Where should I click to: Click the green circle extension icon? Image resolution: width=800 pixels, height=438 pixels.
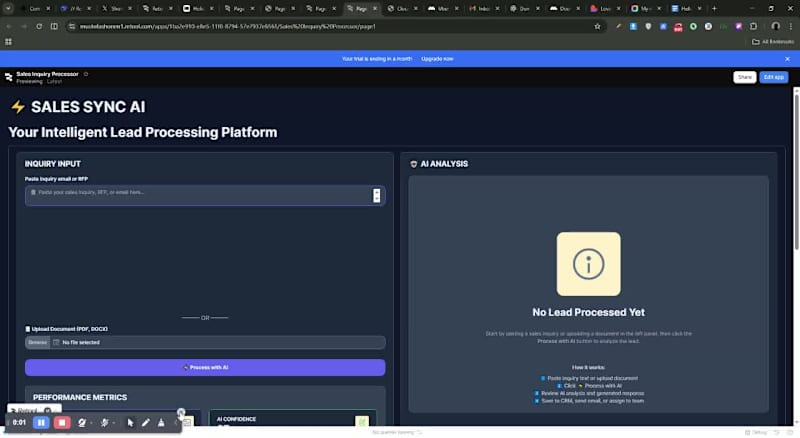[x=693, y=26]
